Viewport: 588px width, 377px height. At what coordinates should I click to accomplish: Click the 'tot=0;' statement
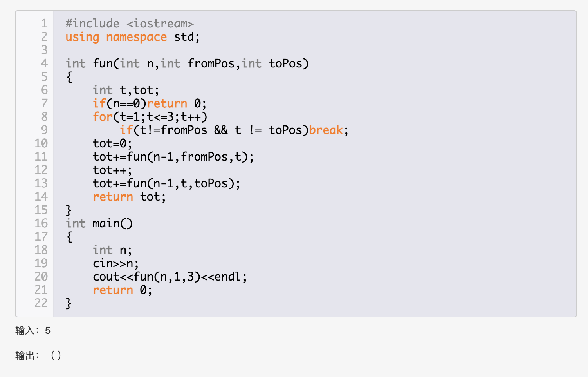tap(112, 143)
